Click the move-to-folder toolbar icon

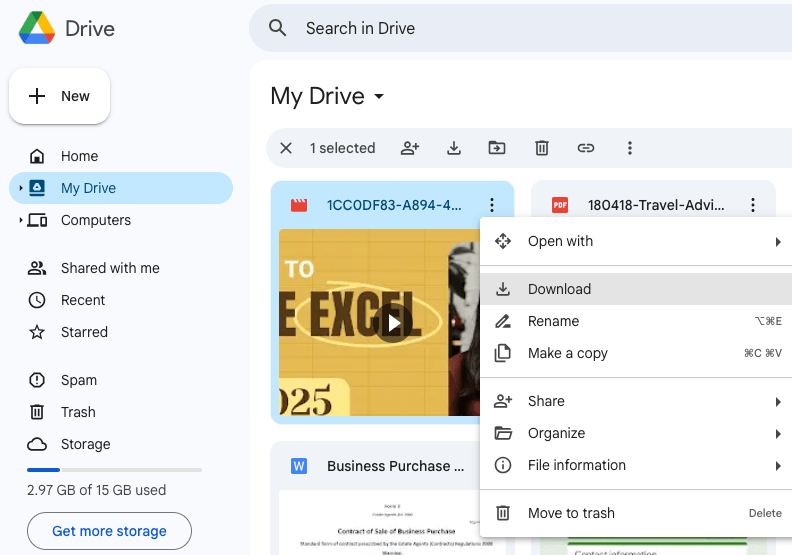pos(497,148)
